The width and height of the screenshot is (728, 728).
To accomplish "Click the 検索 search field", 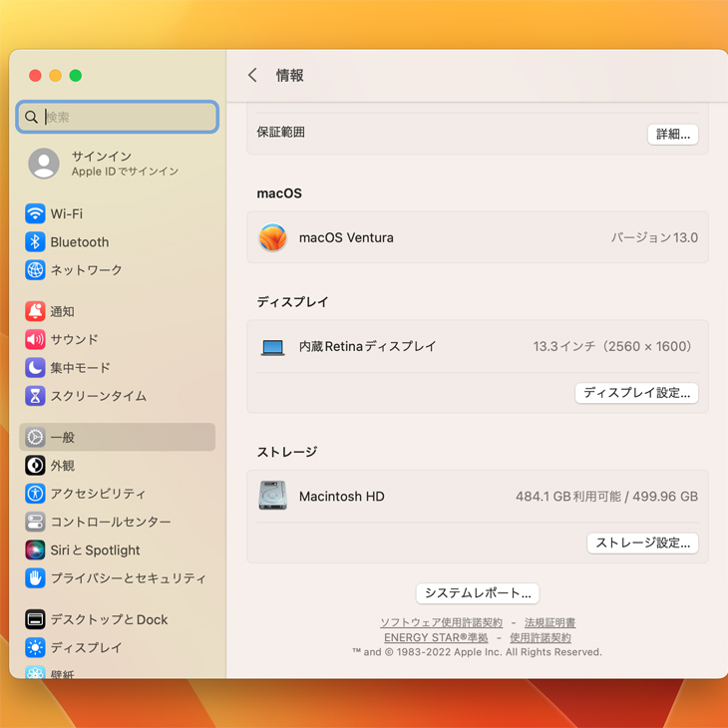I will tap(117, 117).
